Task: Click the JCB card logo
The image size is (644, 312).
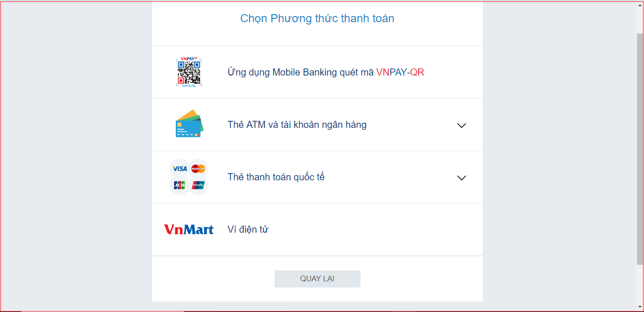Action: tap(180, 186)
